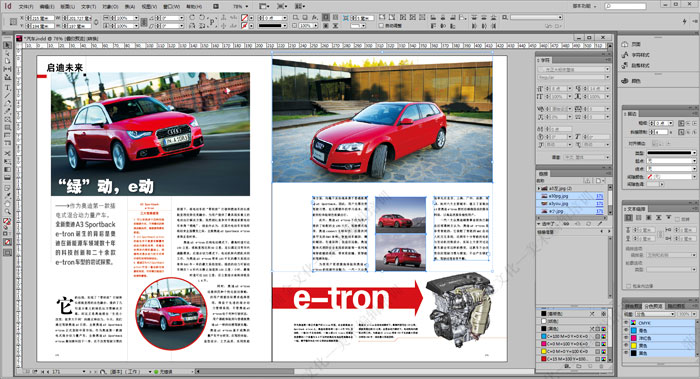This screenshot has width=700, height=379.
Task: Click Apply None button in toolbox
Action: [x=8, y=242]
